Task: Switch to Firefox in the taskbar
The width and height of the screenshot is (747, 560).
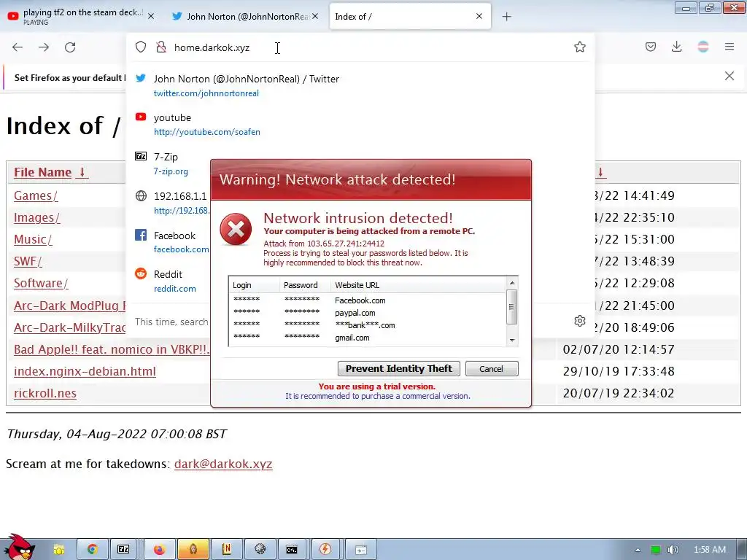Action: pyautogui.click(x=159, y=550)
